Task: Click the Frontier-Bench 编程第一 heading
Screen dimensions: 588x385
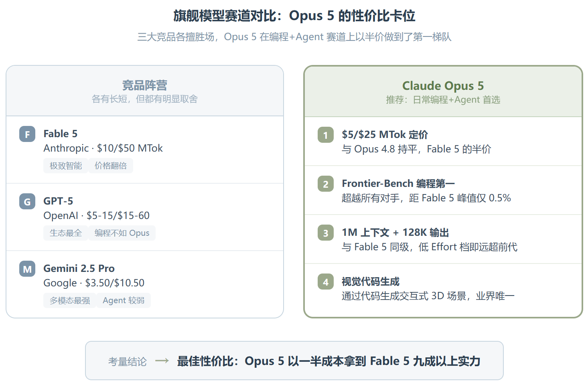Action: coord(398,183)
